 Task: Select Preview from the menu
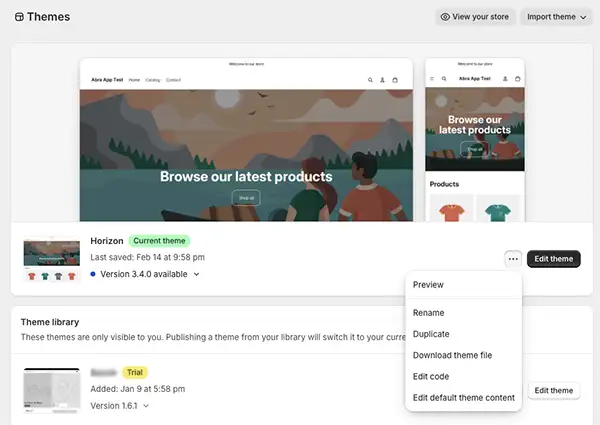(x=428, y=285)
